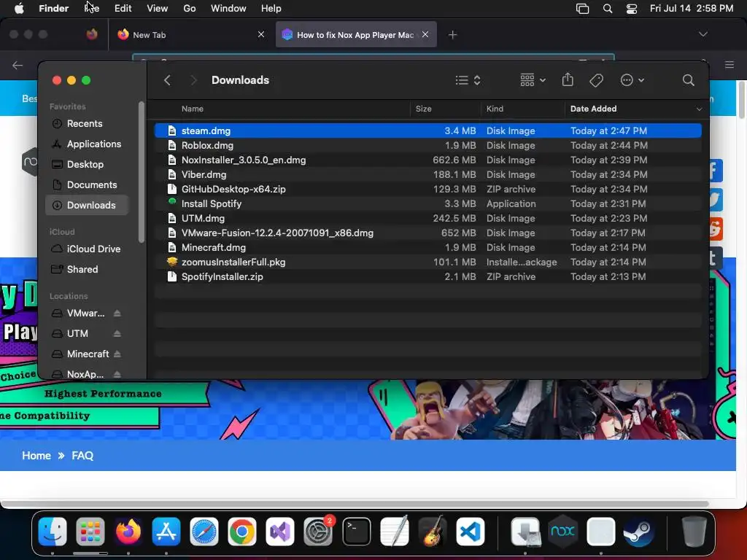The image size is (747, 560).
Task: Open the list all tabs dropdown in Firefox
Action: click(703, 34)
